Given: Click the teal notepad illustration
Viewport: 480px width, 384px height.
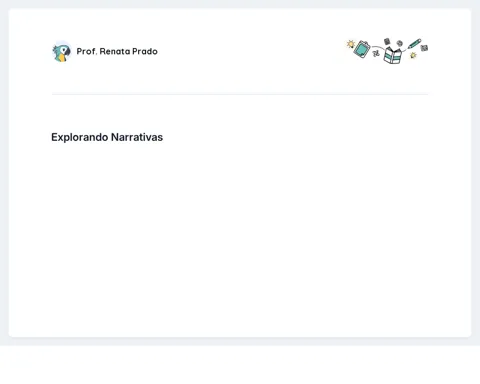Looking at the screenshot, I should (x=362, y=49).
